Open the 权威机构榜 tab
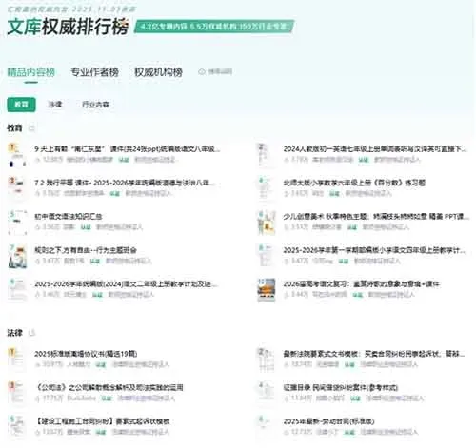 point(158,72)
